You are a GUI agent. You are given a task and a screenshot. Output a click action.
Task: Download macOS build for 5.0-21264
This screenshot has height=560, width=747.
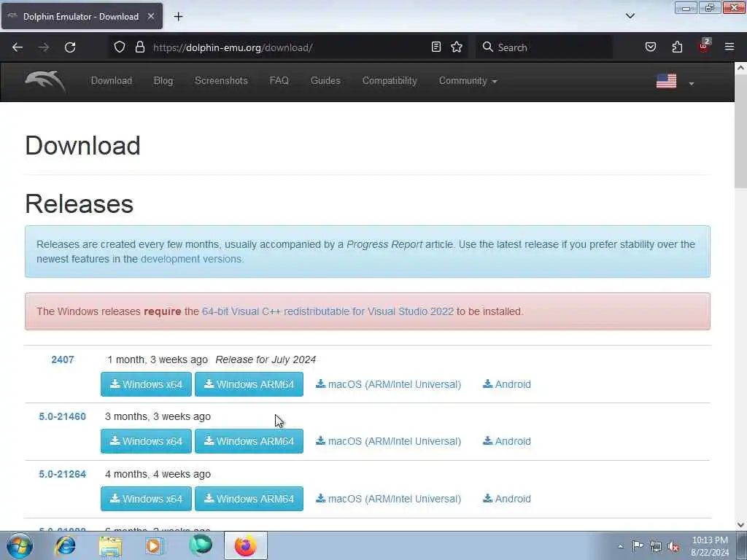pyautogui.click(x=388, y=499)
